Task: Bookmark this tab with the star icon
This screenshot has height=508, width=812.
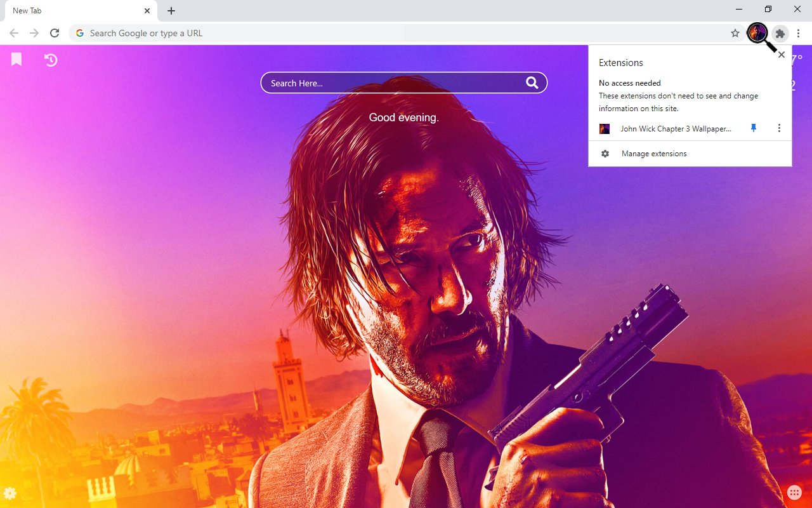Action: 735,33
